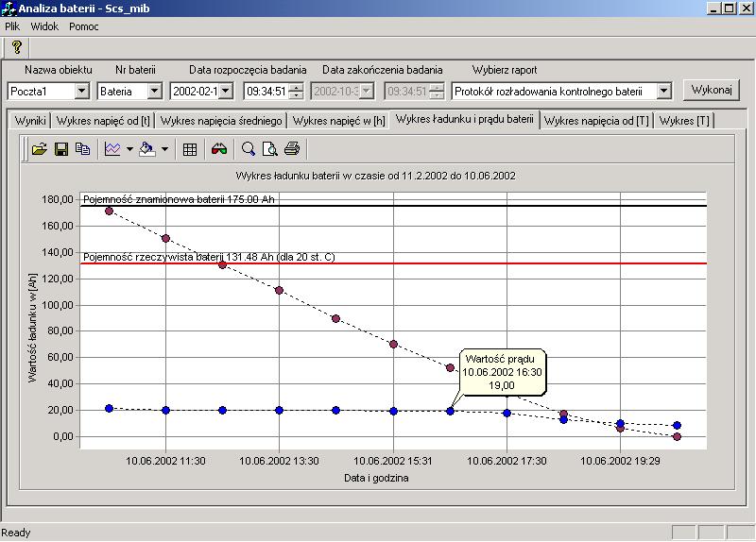Click the start time field 09:34:51
Viewport: 756px width, 542px height.
click(266, 91)
